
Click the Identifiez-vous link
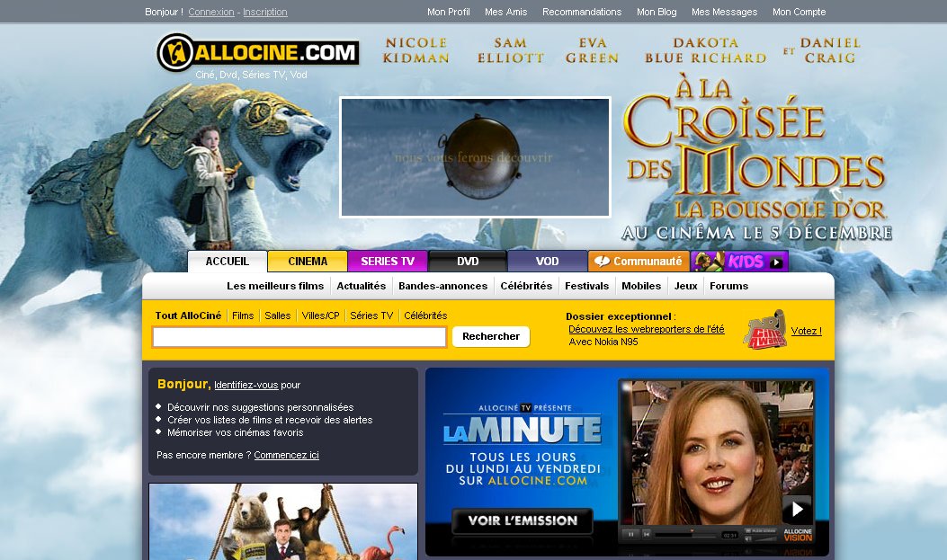point(246,385)
